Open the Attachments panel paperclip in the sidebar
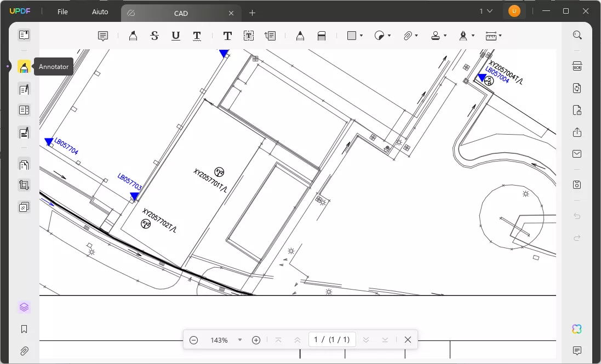Viewport: 601px width, 364px height. tap(24, 351)
